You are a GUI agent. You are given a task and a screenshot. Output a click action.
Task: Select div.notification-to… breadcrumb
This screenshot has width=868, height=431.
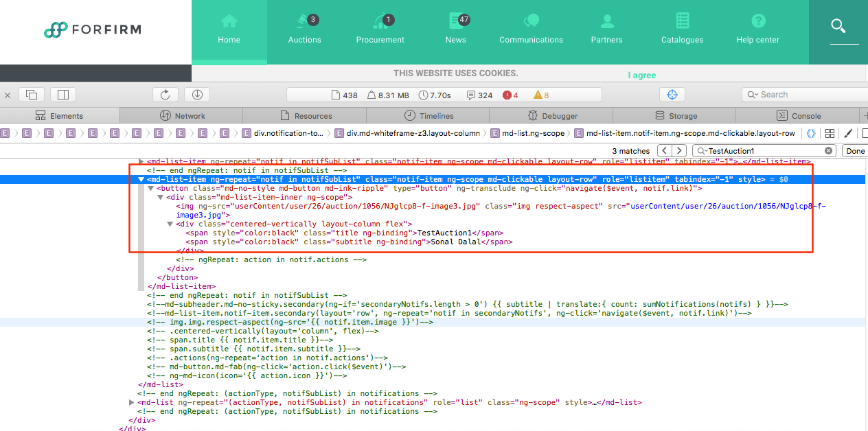(282, 133)
